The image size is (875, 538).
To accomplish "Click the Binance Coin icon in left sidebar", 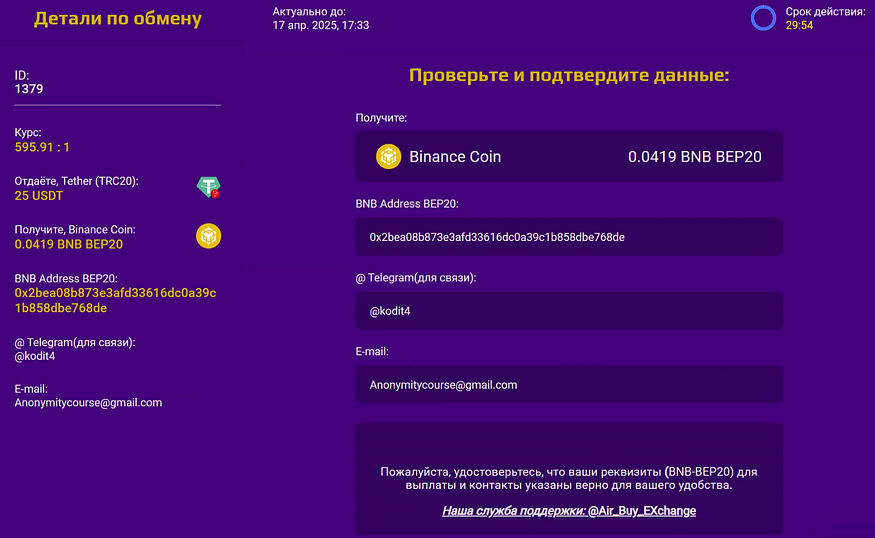I will click(x=209, y=236).
